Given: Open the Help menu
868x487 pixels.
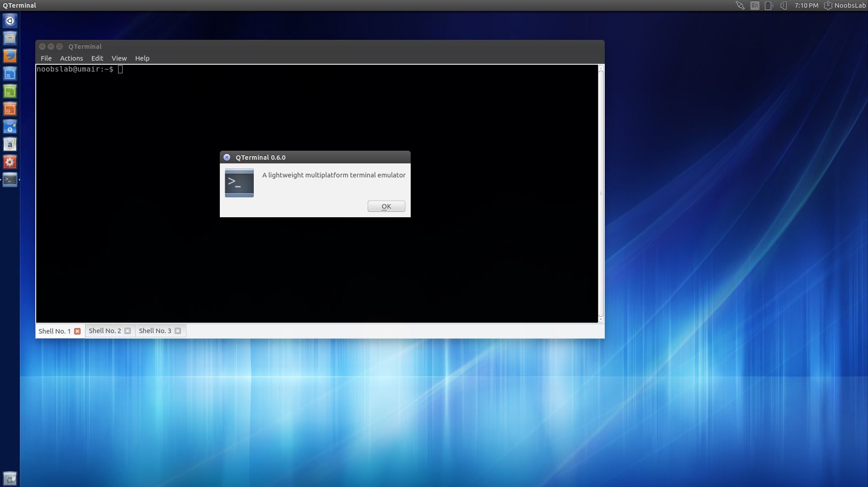Looking at the screenshot, I should point(142,58).
